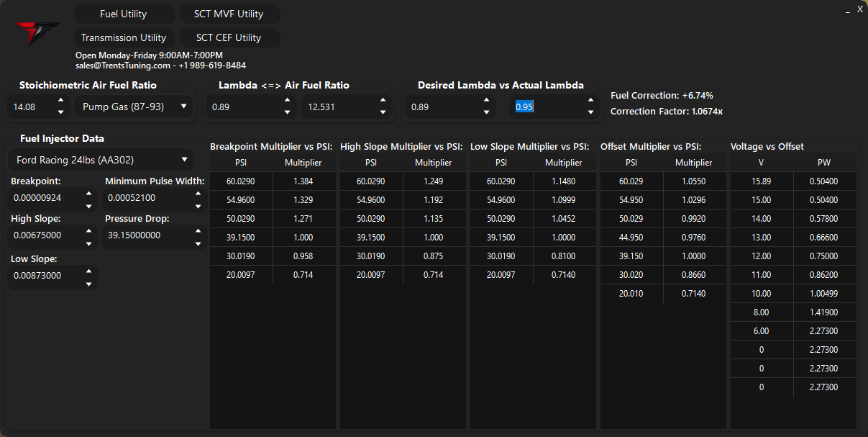Click the Fuel Correction +6.74% readout
Image resolution: width=868 pixels, height=437 pixels.
(x=662, y=95)
